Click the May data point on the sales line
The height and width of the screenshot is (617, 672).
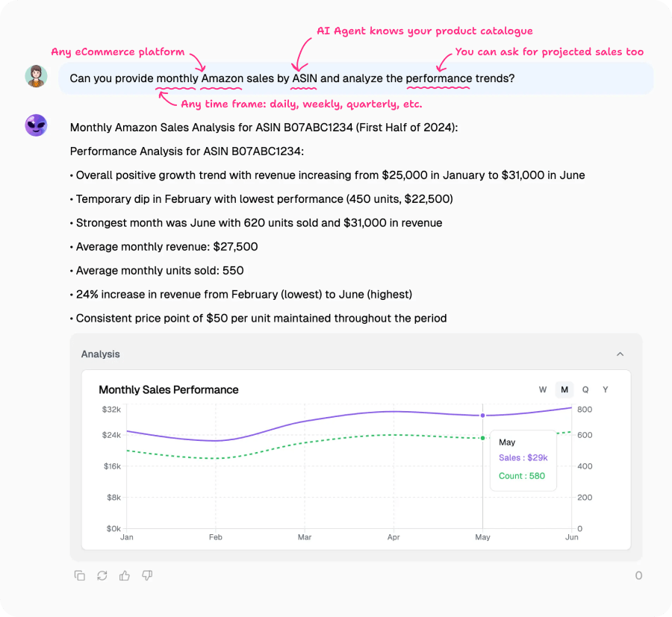click(x=482, y=415)
